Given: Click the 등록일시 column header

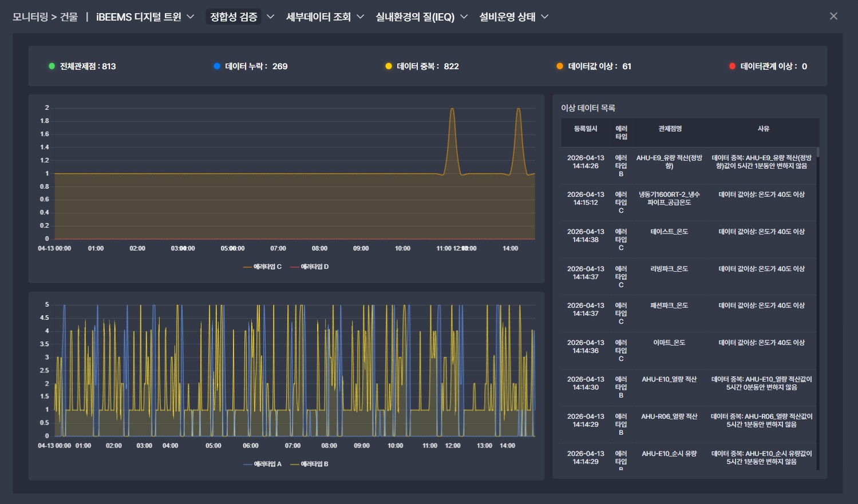Looking at the screenshot, I should point(585,129).
